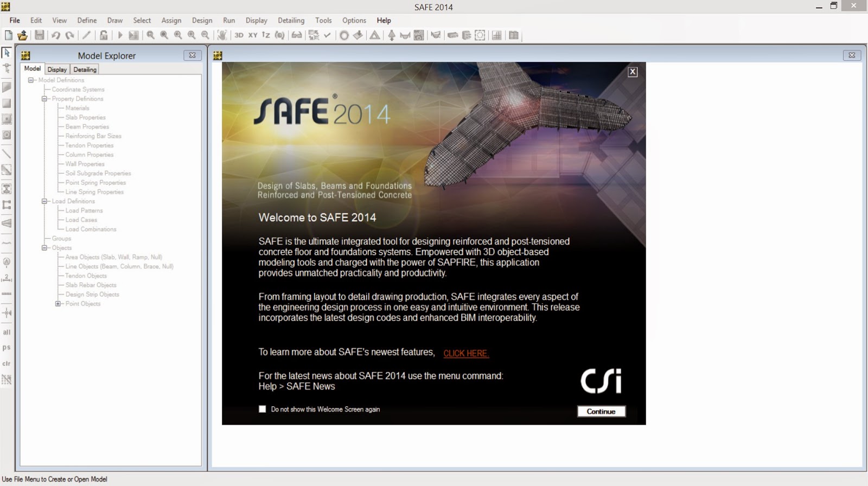
Task: Click the 'clr' clear selection tool
Action: 7,363
